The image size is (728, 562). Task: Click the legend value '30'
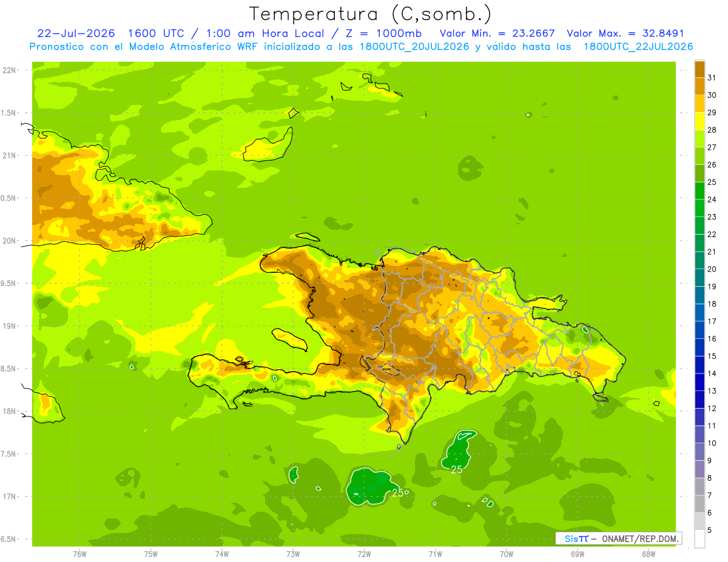(712, 95)
